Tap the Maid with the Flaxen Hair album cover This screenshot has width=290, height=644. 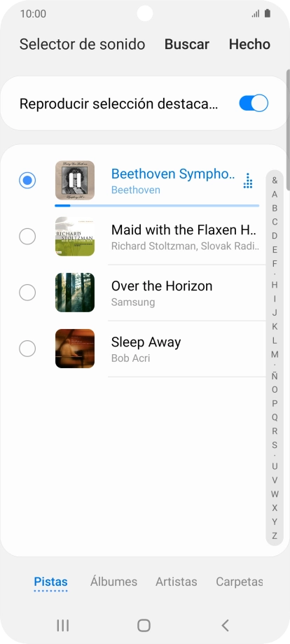tap(75, 237)
